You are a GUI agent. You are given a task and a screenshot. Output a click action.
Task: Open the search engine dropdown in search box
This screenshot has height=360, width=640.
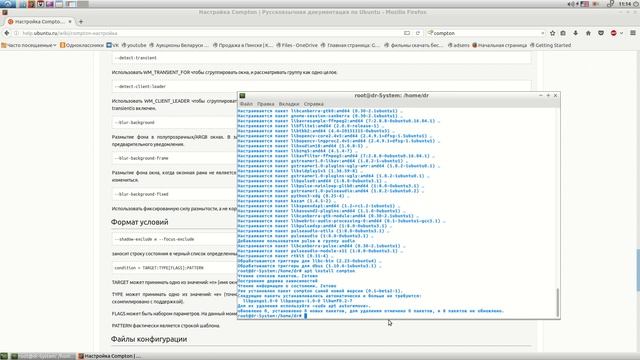pyautogui.click(x=430, y=33)
